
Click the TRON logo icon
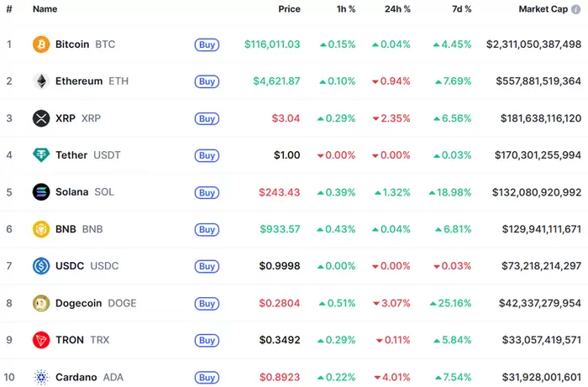41,340
